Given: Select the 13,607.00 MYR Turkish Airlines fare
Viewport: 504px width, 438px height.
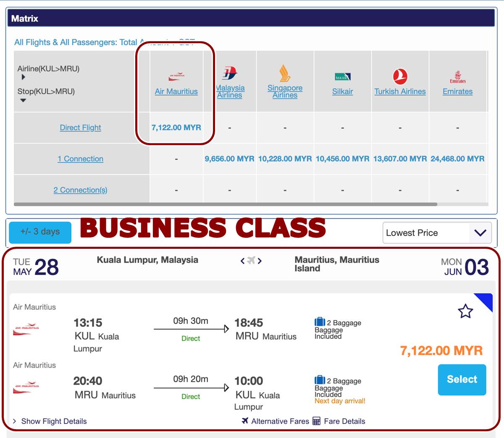Looking at the screenshot, I should coord(400,159).
